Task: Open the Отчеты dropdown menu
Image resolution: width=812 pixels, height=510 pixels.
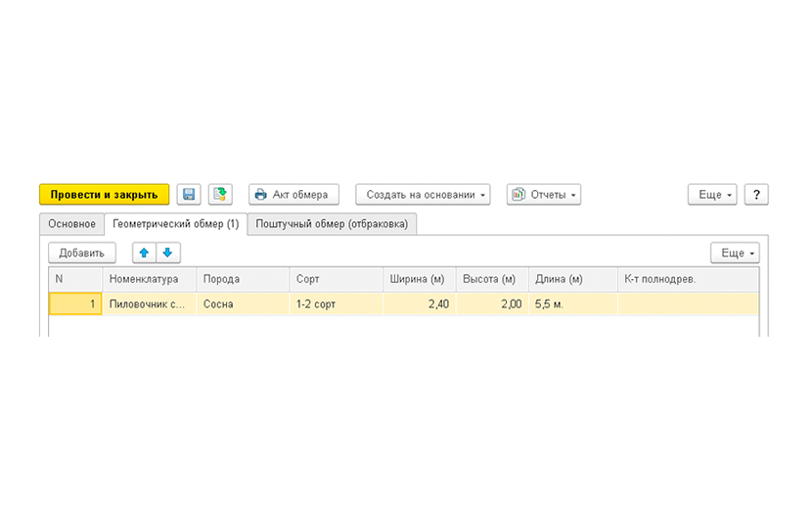Action: tap(544, 195)
